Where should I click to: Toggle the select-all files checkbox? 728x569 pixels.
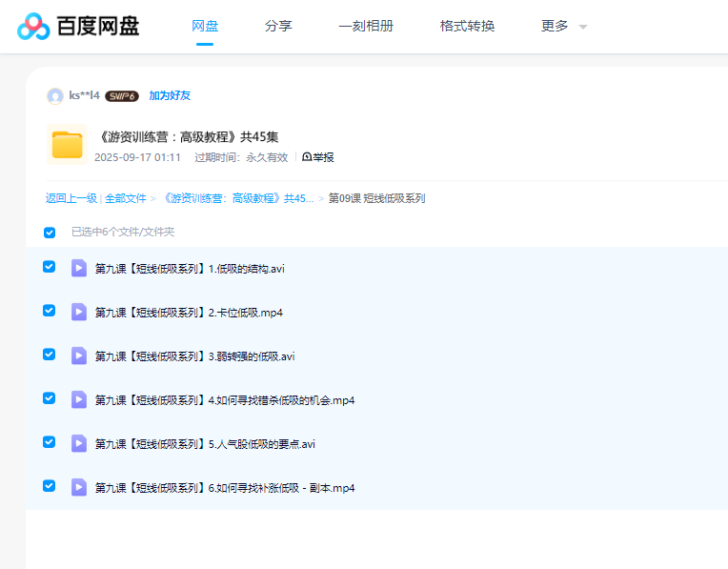pyautogui.click(x=50, y=232)
